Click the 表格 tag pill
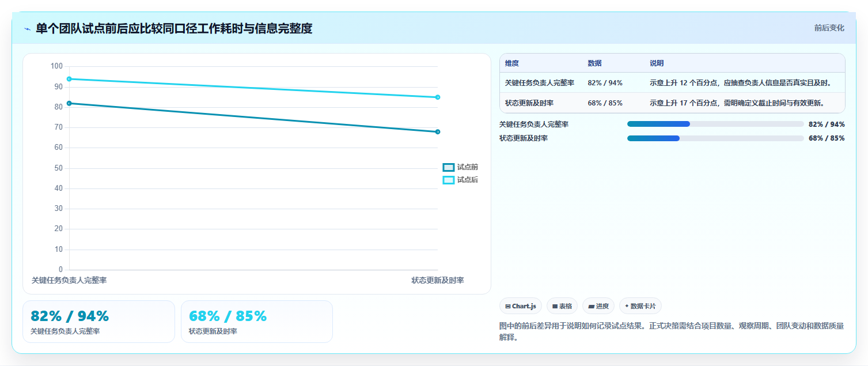 pos(562,306)
